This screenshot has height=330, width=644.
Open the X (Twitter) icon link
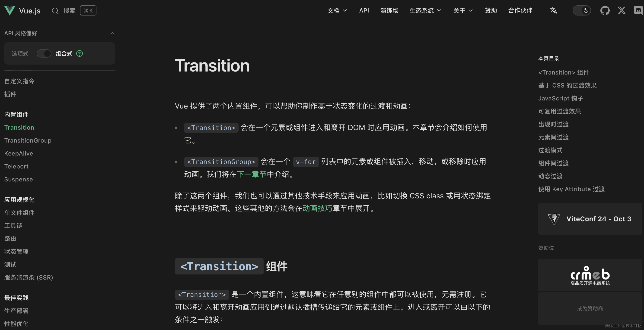pyautogui.click(x=622, y=10)
